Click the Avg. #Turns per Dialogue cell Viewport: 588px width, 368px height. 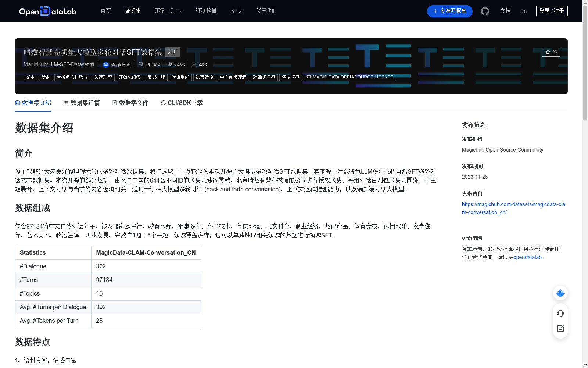pos(53,307)
